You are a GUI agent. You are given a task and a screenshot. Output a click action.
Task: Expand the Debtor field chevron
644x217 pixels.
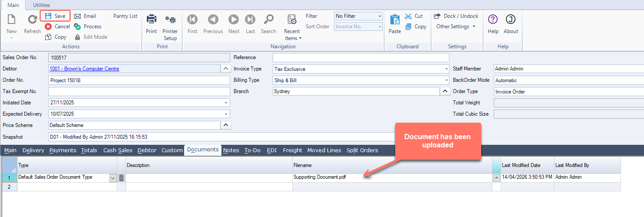pos(226,69)
